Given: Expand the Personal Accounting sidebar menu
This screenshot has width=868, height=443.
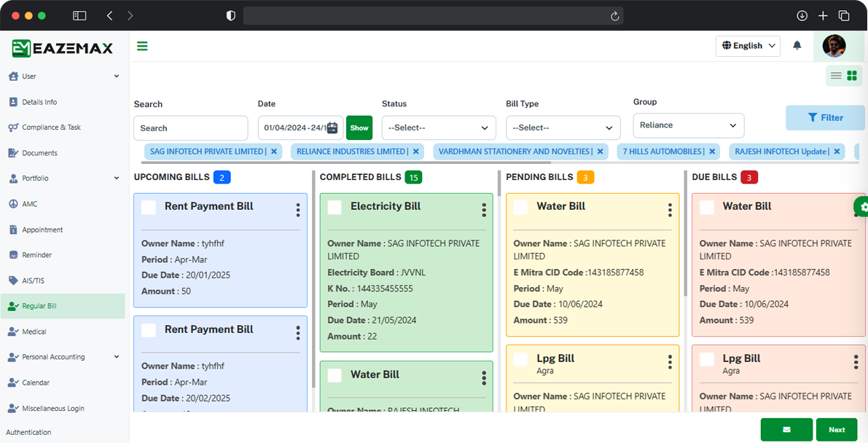Looking at the screenshot, I should (x=63, y=357).
